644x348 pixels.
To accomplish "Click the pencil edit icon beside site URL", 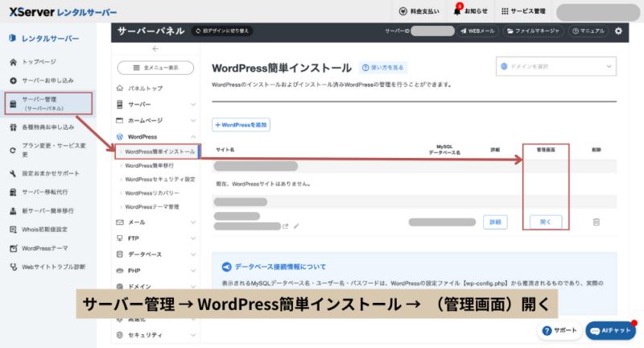I will pyautogui.click(x=295, y=226).
